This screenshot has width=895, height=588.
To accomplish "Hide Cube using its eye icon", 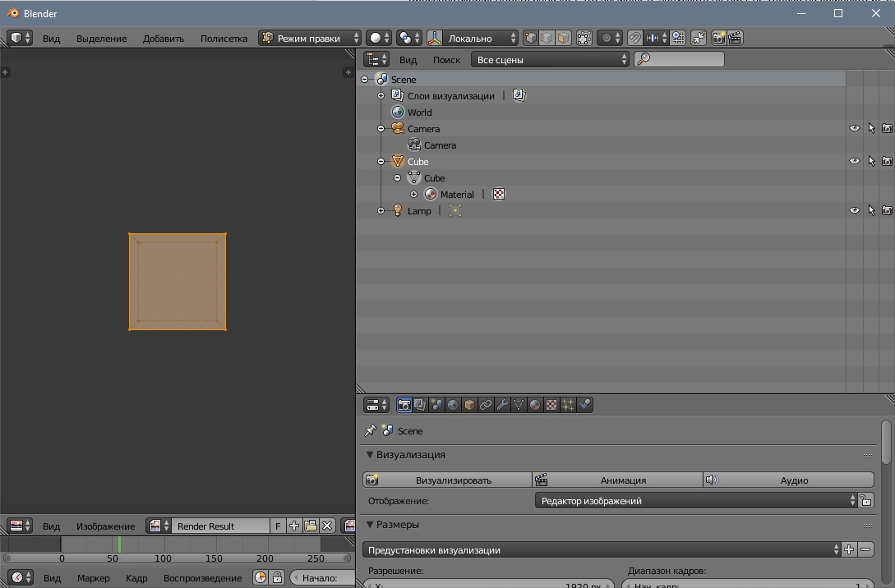I will pyautogui.click(x=854, y=161).
